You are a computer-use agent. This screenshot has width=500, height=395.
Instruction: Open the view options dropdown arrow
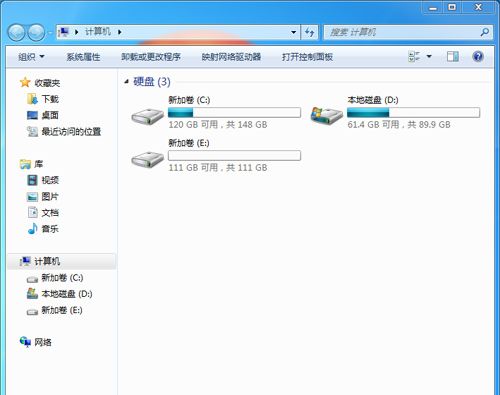(x=429, y=56)
